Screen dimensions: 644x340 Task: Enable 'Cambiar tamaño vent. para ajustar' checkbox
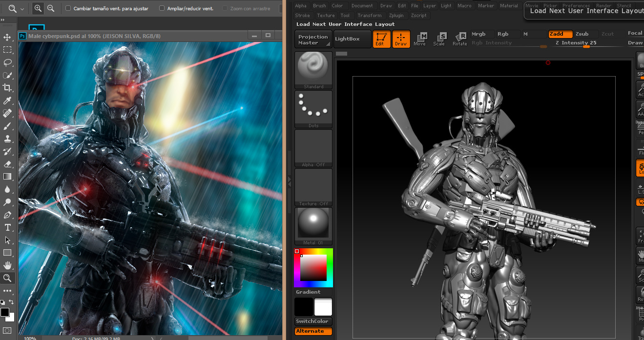point(68,8)
